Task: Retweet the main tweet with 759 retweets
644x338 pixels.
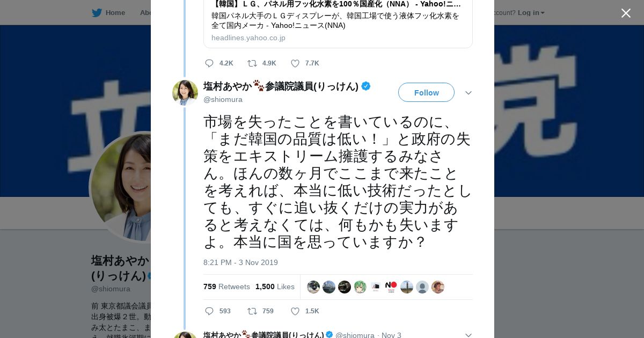Action: point(252,311)
